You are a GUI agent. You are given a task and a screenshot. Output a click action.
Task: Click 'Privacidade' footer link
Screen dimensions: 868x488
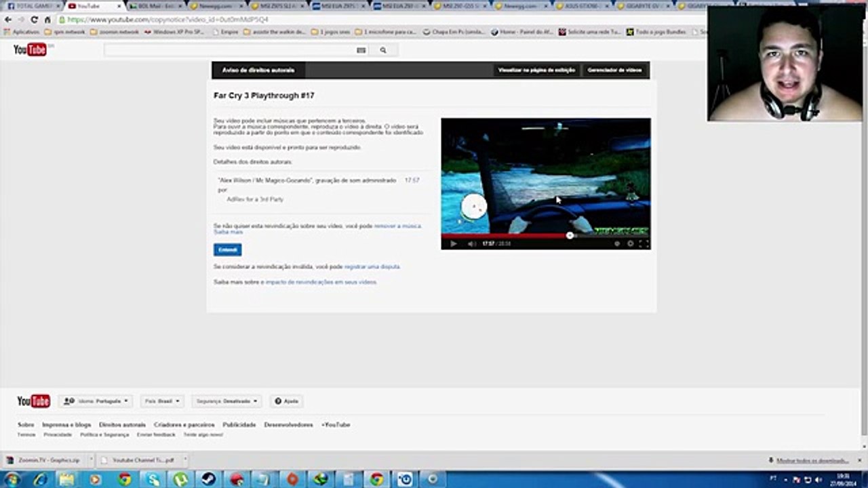[x=58, y=434]
